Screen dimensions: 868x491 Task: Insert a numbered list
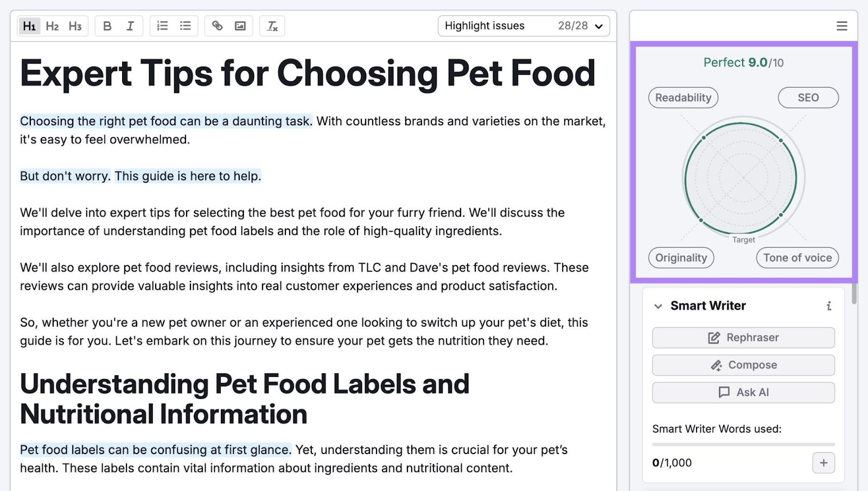162,26
